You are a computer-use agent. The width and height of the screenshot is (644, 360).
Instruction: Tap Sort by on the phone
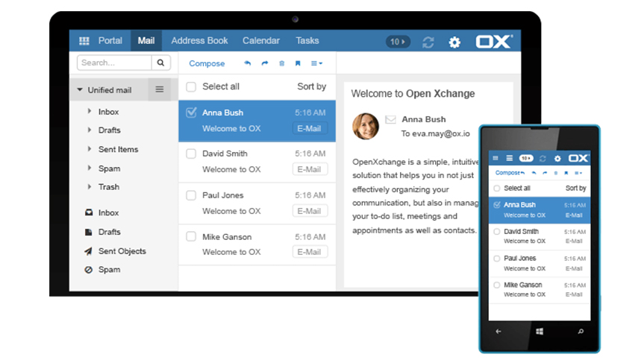point(575,189)
